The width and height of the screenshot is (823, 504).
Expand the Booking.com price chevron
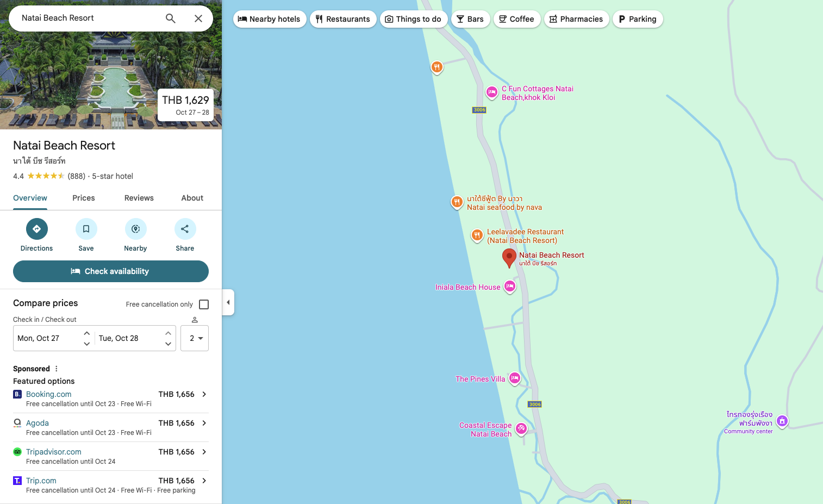pos(204,394)
